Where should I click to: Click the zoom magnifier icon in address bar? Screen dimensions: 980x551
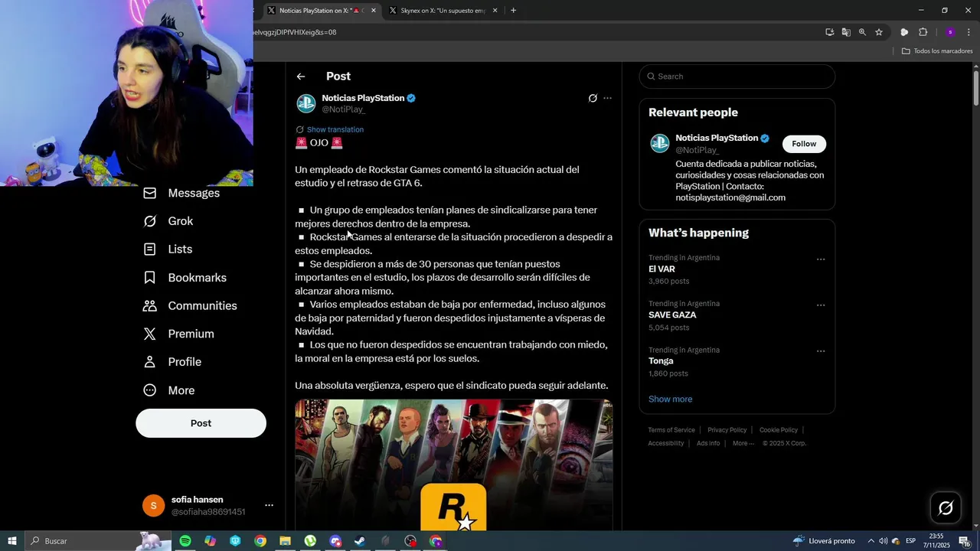[x=862, y=32]
